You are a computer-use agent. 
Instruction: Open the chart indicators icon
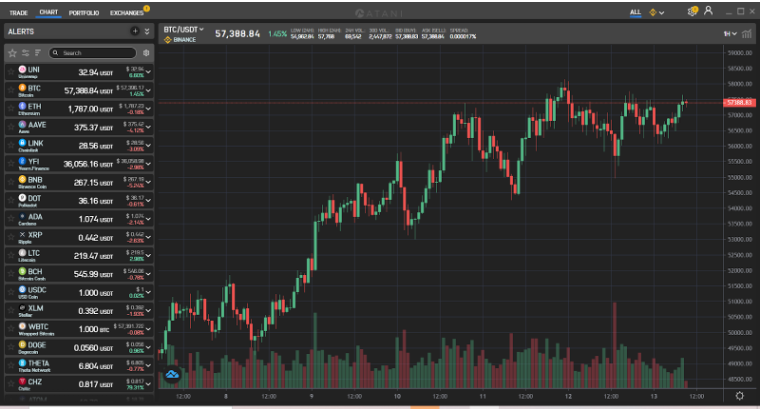click(747, 33)
